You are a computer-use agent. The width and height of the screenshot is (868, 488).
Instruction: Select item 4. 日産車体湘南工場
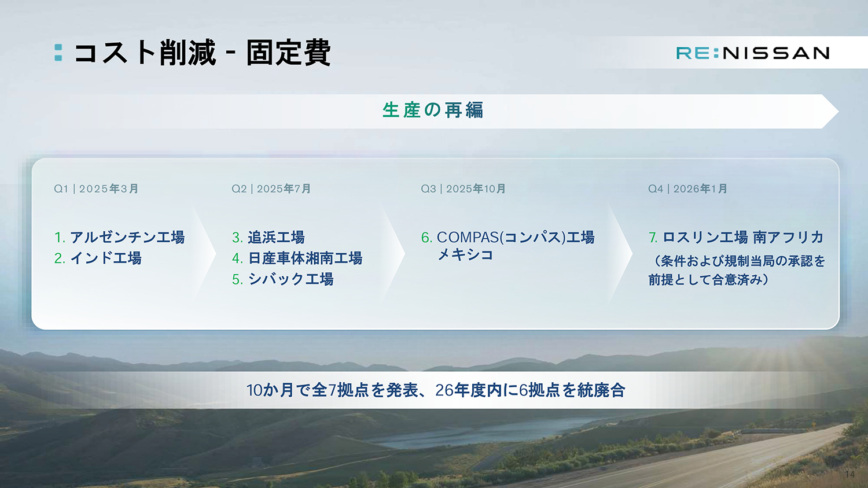tap(297, 258)
